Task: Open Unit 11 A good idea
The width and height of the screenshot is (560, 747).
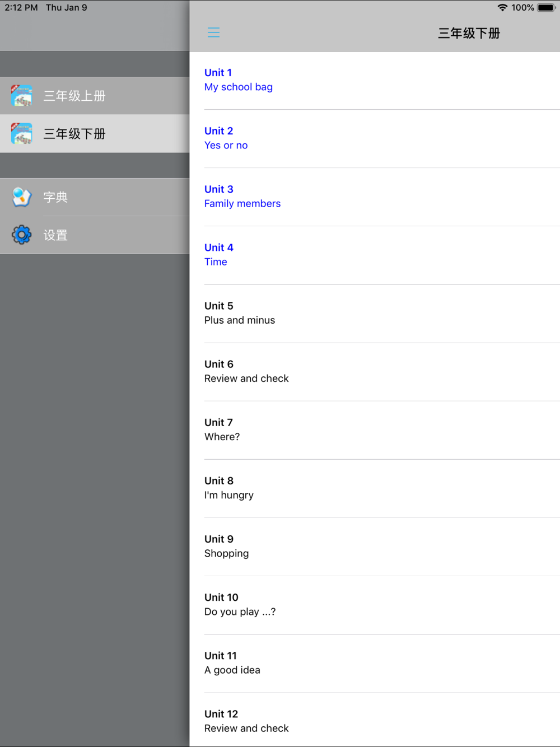Action: [x=375, y=663]
